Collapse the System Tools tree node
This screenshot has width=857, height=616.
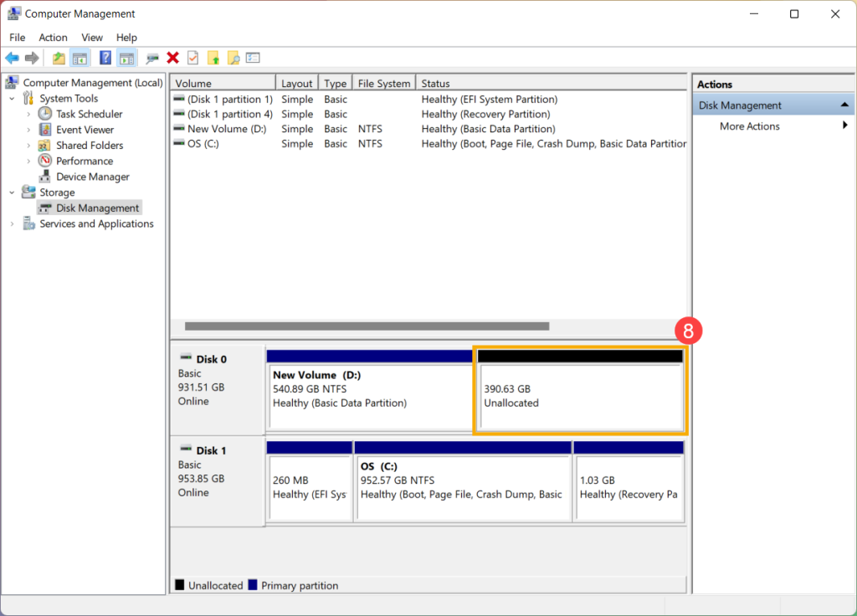click(x=12, y=99)
